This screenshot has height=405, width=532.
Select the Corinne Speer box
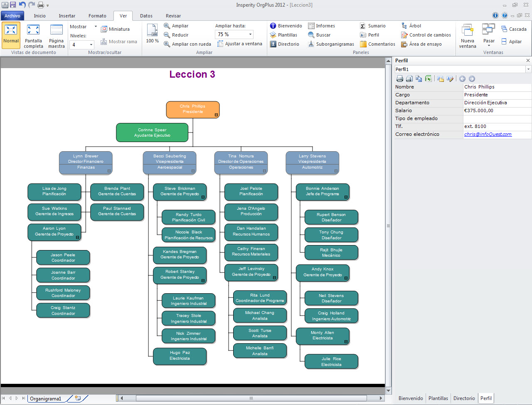152,133
